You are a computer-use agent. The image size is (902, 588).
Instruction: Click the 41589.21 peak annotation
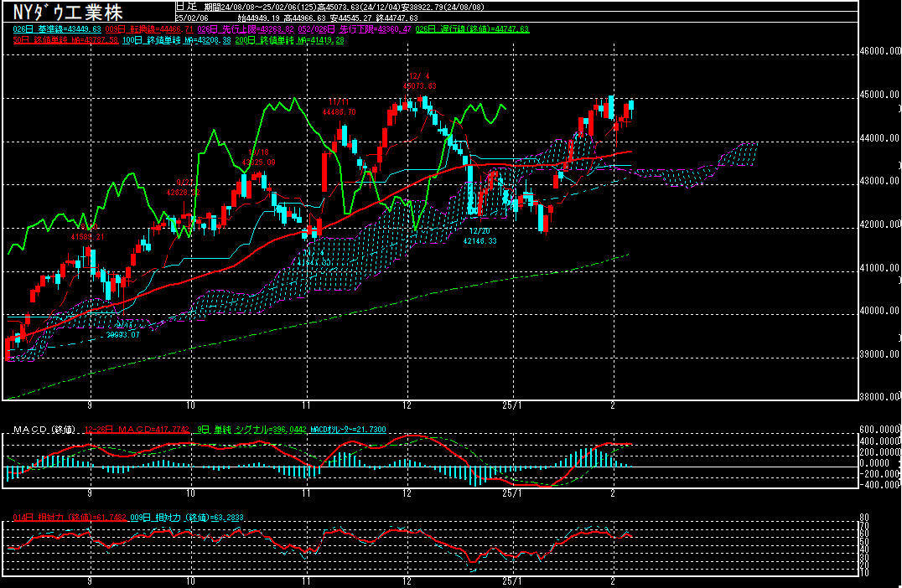coord(87,236)
